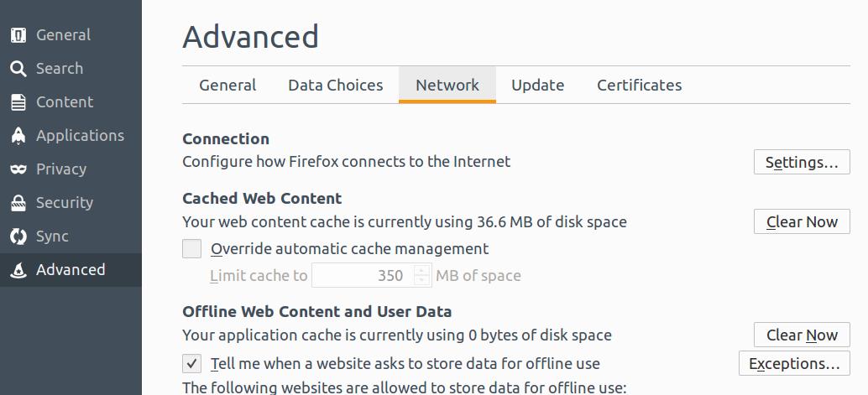Open the Update tab
This screenshot has height=395, width=868.
tap(537, 86)
